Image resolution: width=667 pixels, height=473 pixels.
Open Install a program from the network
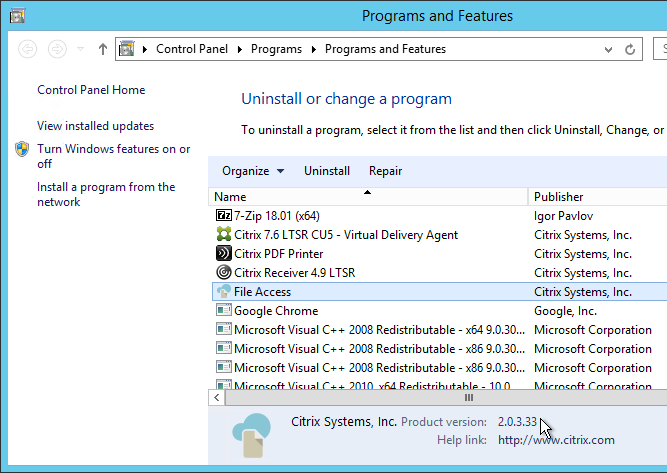[106, 194]
